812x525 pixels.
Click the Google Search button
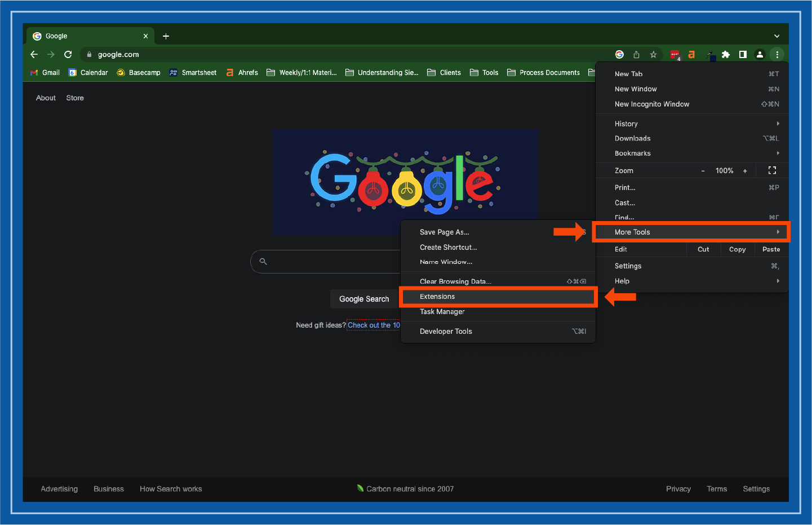[x=364, y=299]
